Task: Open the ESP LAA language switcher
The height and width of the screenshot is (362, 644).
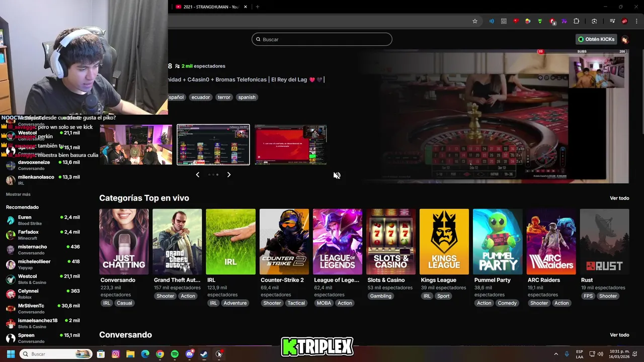Action: (x=580, y=354)
